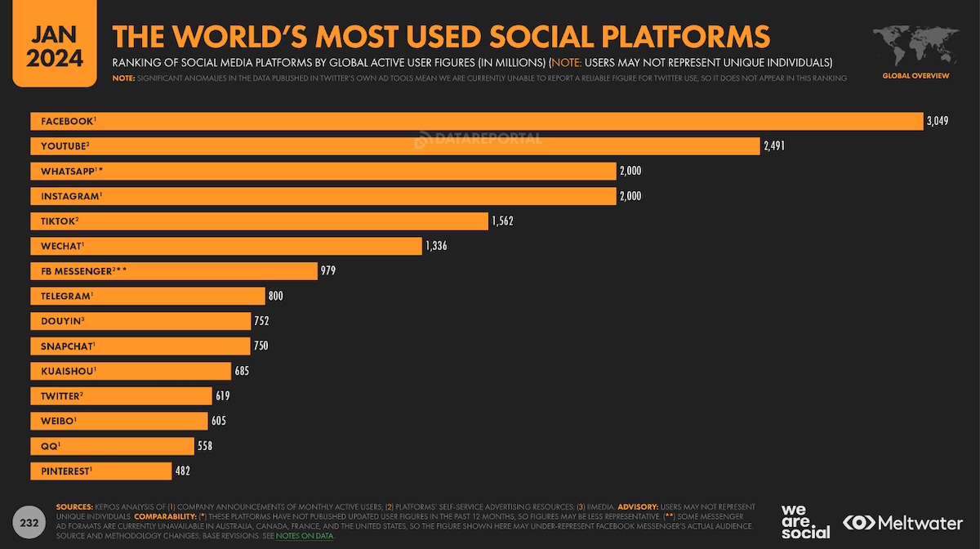
Task: Click the chart title heading
Action: pyautogui.click(x=441, y=37)
